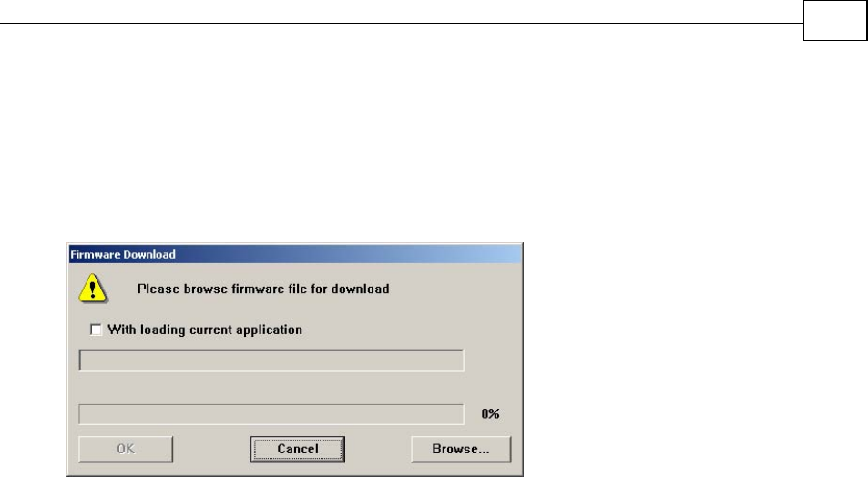Click the 'With loading current application' label text
This screenshot has height=477, width=868.
[x=205, y=330]
